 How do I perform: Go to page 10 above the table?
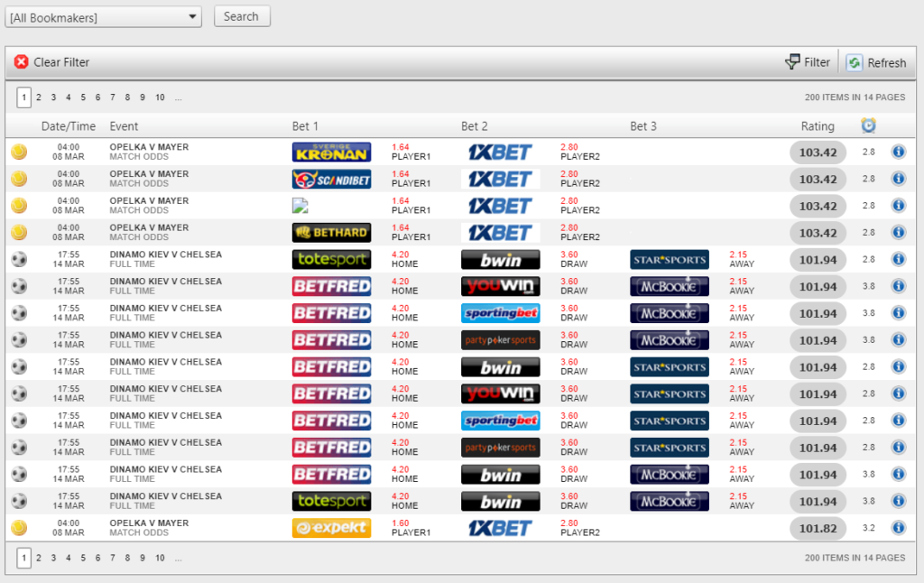[160, 97]
